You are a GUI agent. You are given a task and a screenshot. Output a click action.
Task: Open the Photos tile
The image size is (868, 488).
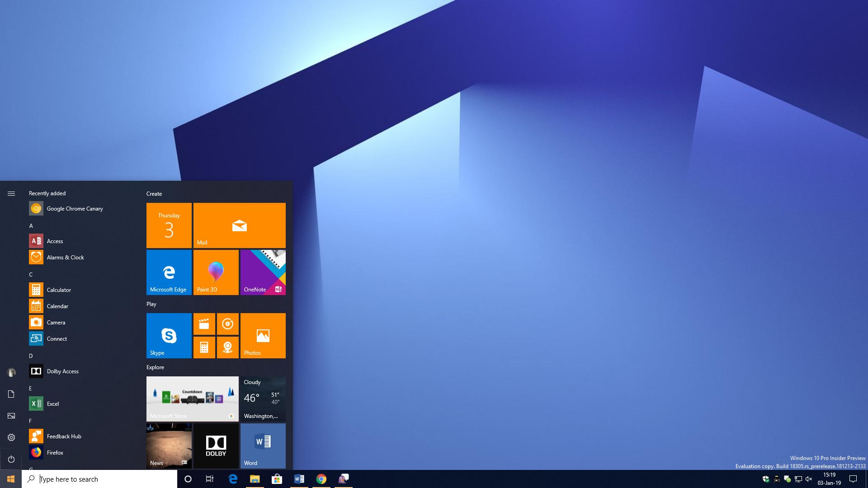(x=263, y=336)
